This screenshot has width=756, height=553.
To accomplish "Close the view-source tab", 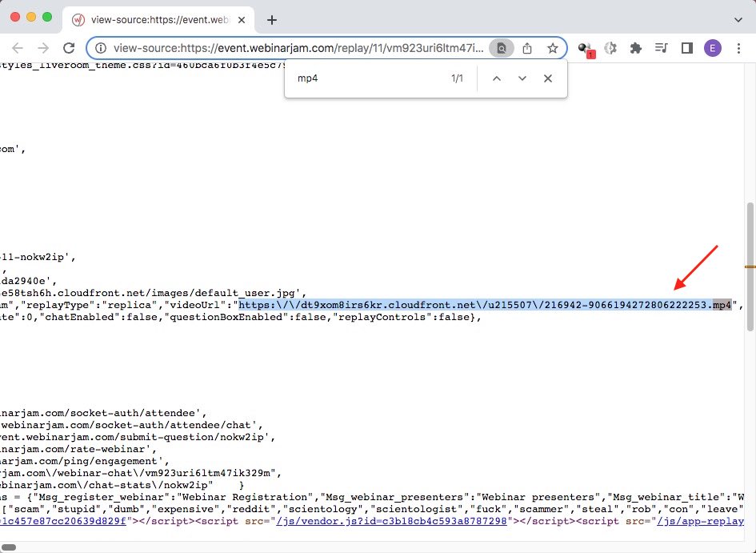I will [242, 20].
